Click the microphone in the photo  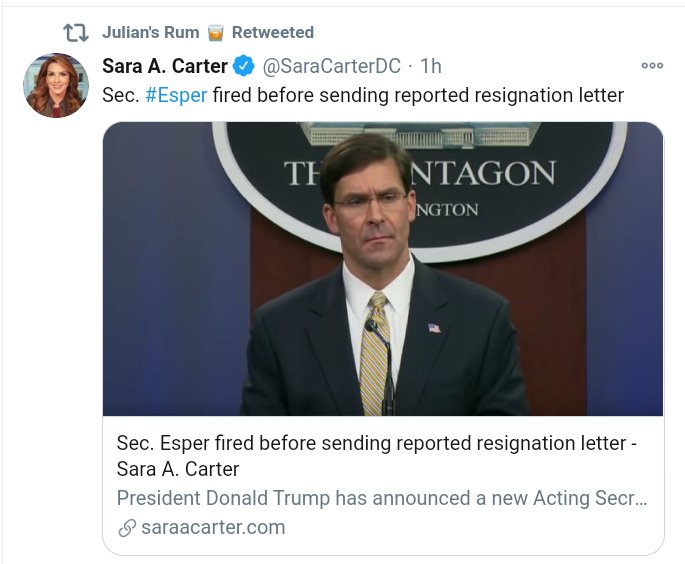point(371,327)
